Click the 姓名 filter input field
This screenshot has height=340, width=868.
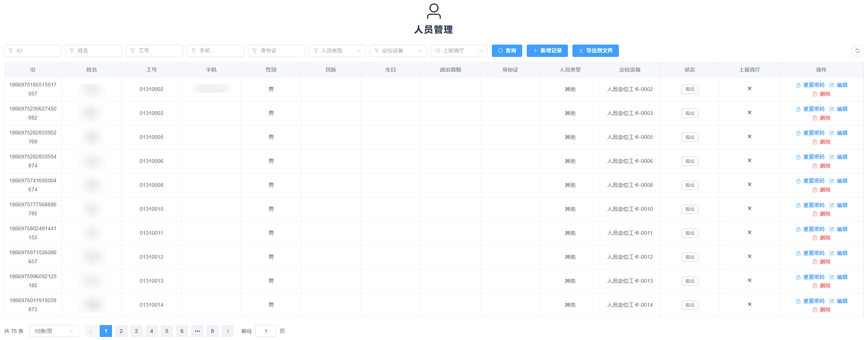pos(94,51)
